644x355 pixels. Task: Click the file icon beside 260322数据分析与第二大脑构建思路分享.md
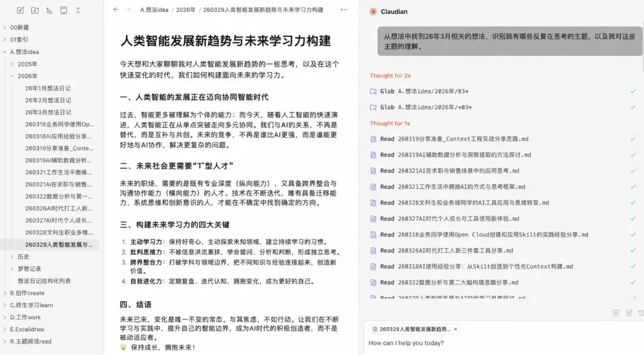pos(373,283)
